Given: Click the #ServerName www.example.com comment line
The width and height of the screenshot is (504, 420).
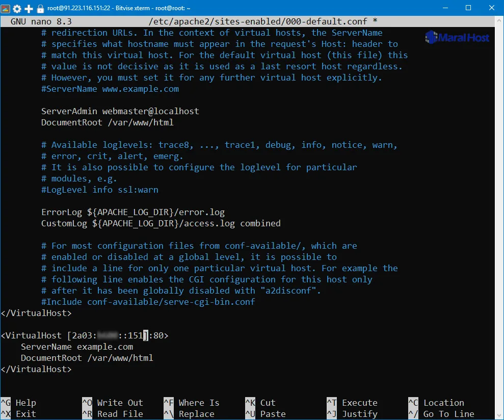Looking at the screenshot, I should [110, 89].
